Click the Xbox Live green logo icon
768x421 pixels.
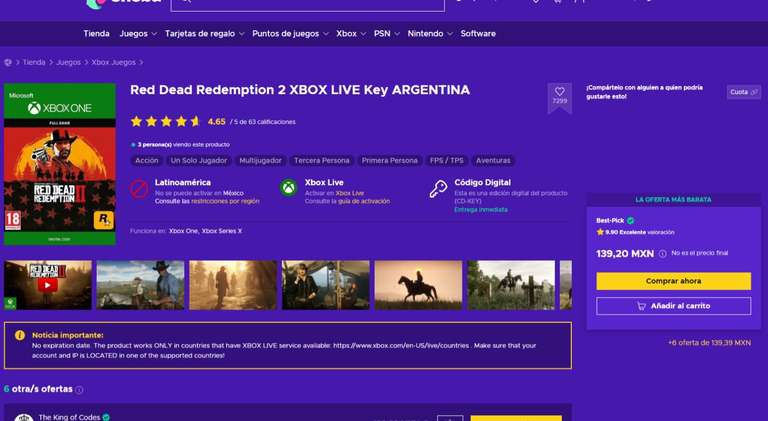(x=288, y=188)
